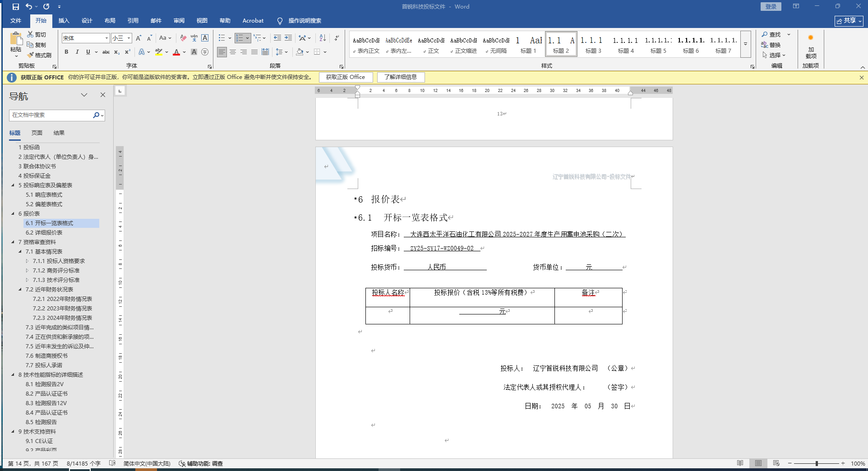Toggle Align Left paragraph alignment
Image resolution: width=868 pixels, height=471 pixels.
click(222, 52)
